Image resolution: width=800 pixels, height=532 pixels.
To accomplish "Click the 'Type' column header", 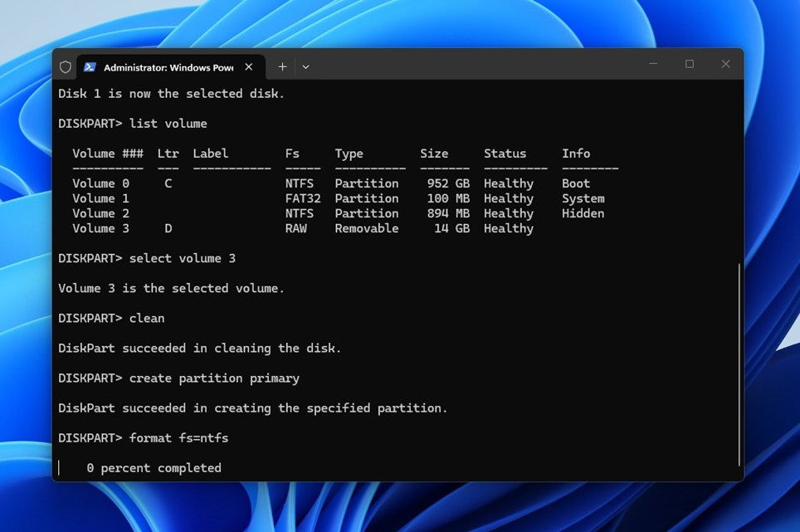I will (349, 154).
